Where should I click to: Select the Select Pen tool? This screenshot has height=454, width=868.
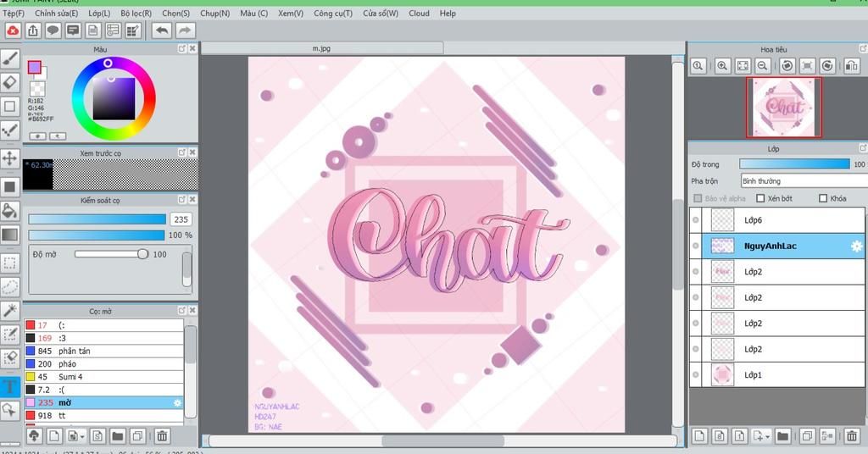pos(10,335)
